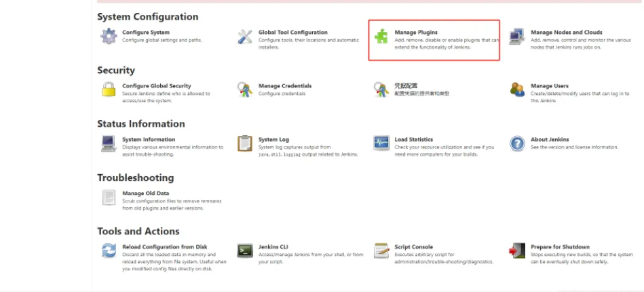Open the Prepare for Shutdown link
Image resolution: width=644 pixels, height=292 pixels.
click(x=561, y=247)
